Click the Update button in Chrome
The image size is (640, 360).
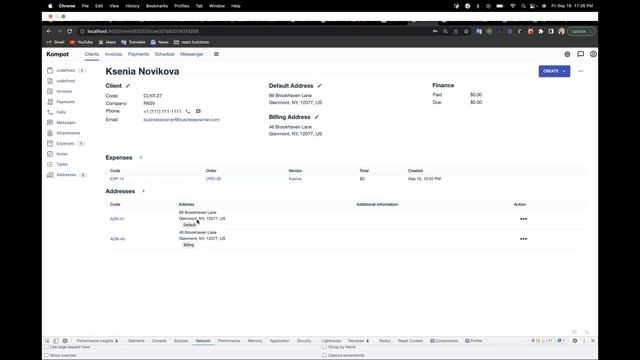point(580,31)
